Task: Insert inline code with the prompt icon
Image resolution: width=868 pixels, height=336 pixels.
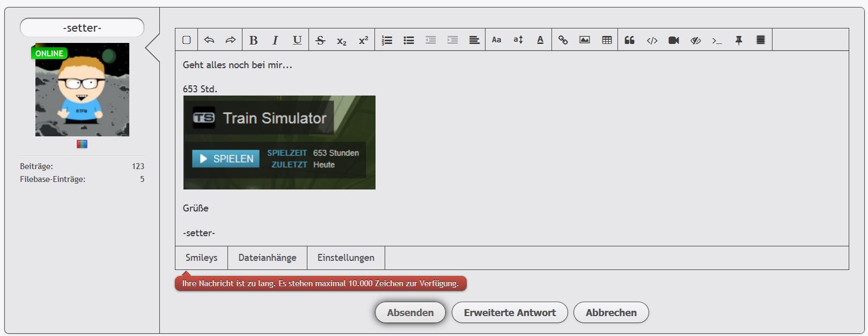Action: pyautogui.click(x=717, y=40)
